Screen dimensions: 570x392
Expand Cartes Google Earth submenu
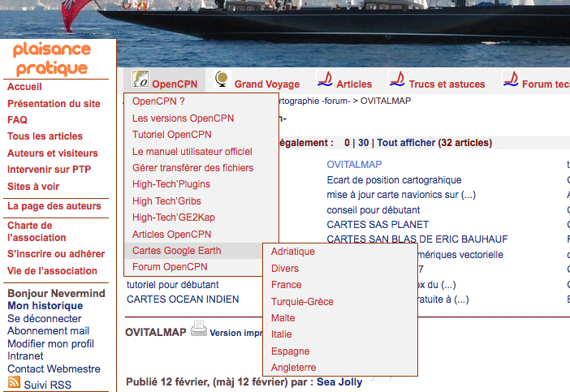[x=177, y=251]
